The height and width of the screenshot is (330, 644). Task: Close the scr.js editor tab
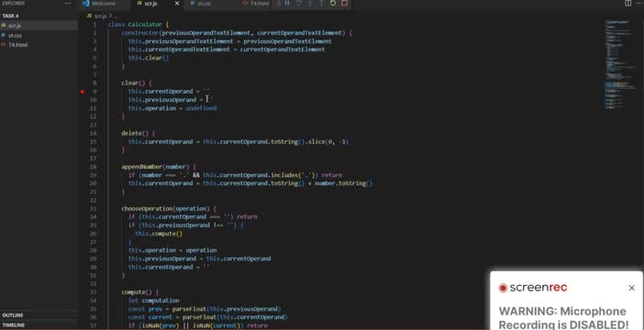click(x=177, y=4)
